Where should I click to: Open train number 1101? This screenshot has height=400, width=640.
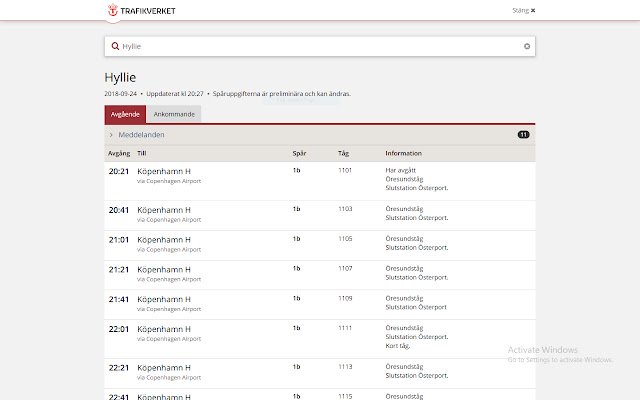click(x=345, y=171)
